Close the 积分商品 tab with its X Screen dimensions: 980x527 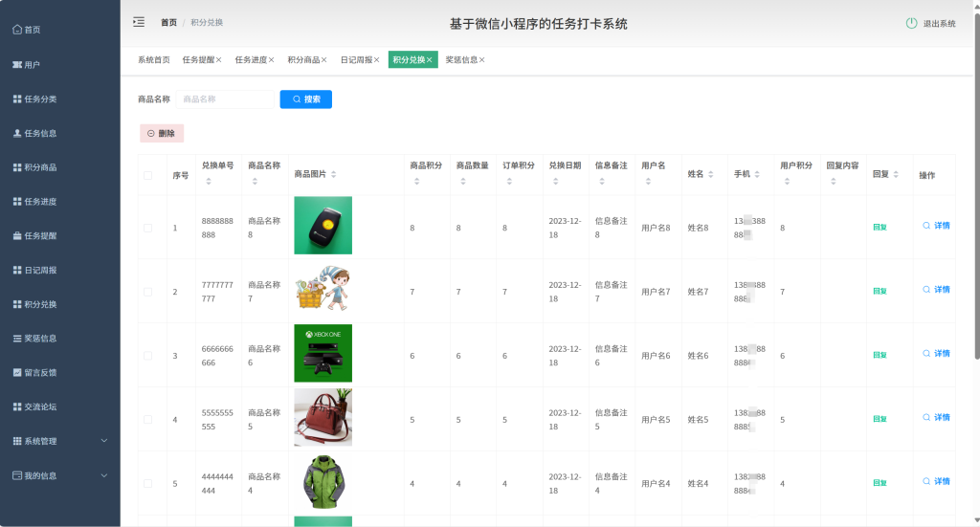pos(323,60)
